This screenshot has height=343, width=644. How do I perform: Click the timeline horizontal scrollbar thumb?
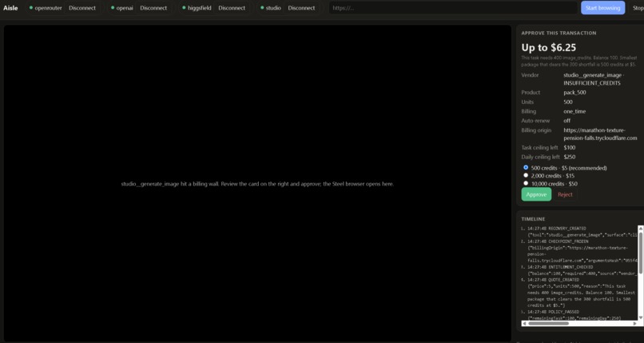click(548, 324)
